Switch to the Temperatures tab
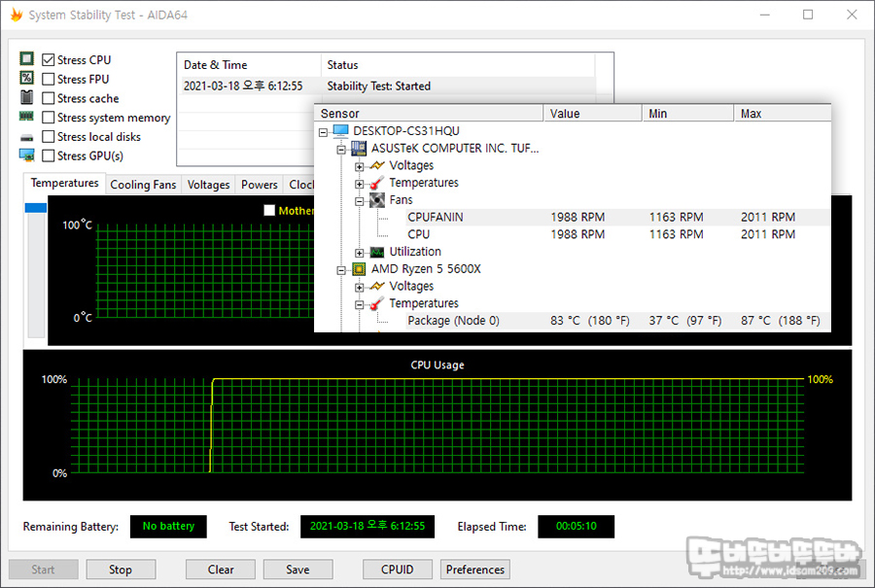The image size is (875, 588). (65, 183)
